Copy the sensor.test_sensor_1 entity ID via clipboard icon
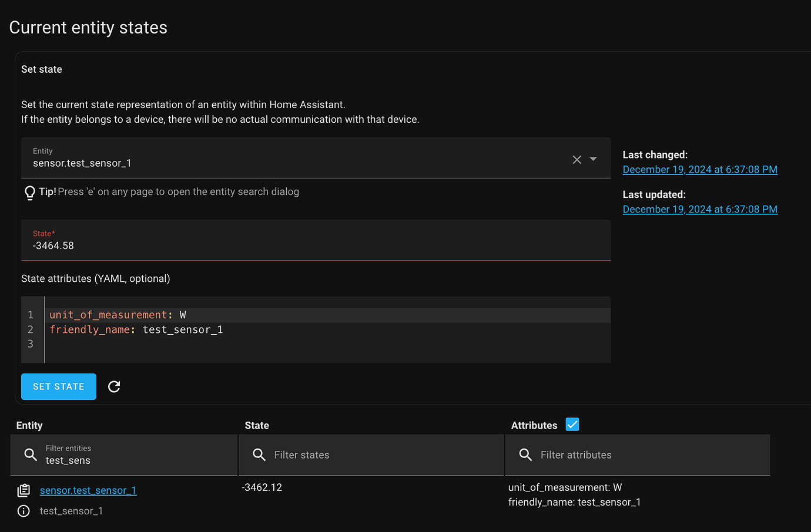 pyautogui.click(x=24, y=490)
